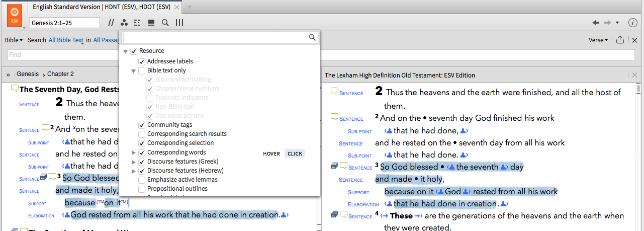Open inline search magnifier in toolbar
Image resolution: width=644 pixels, height=231 pixels.
(165, 23)
